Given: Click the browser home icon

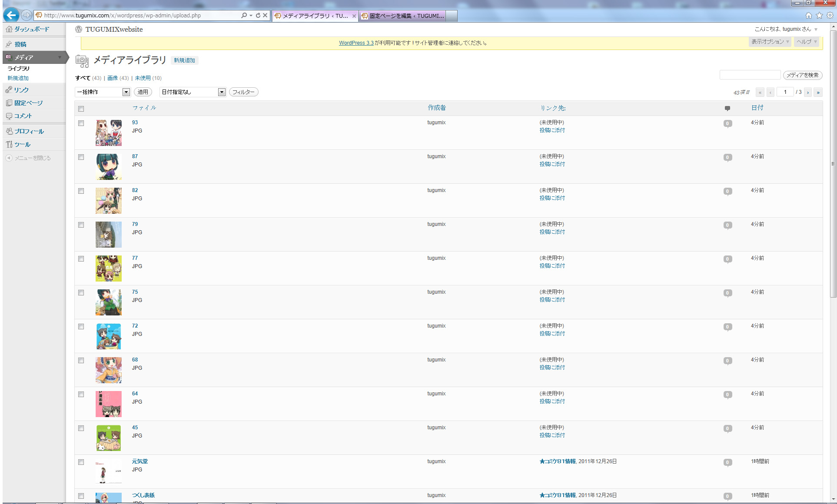Looking at the screenshot, I should pyautogui.click(x=808, y=16).
